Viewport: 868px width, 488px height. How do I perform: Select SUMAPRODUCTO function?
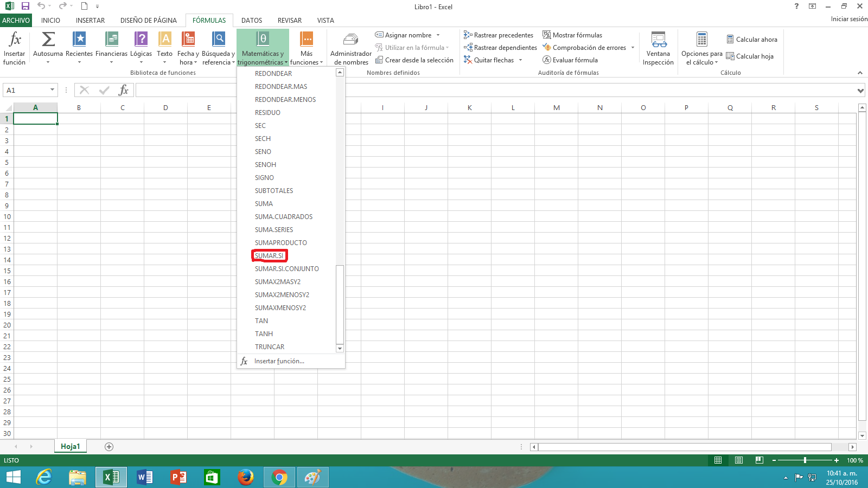281,243
